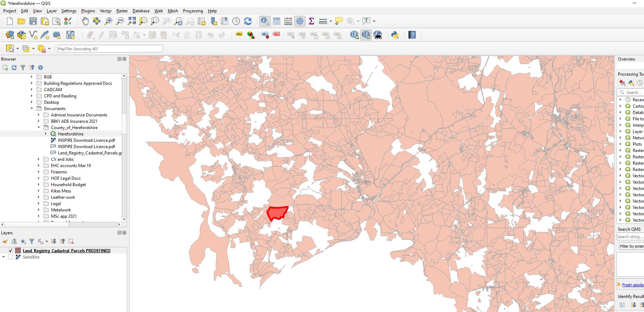
Task: Click the Zoom In magnifier tool
Action: [108, 21]
